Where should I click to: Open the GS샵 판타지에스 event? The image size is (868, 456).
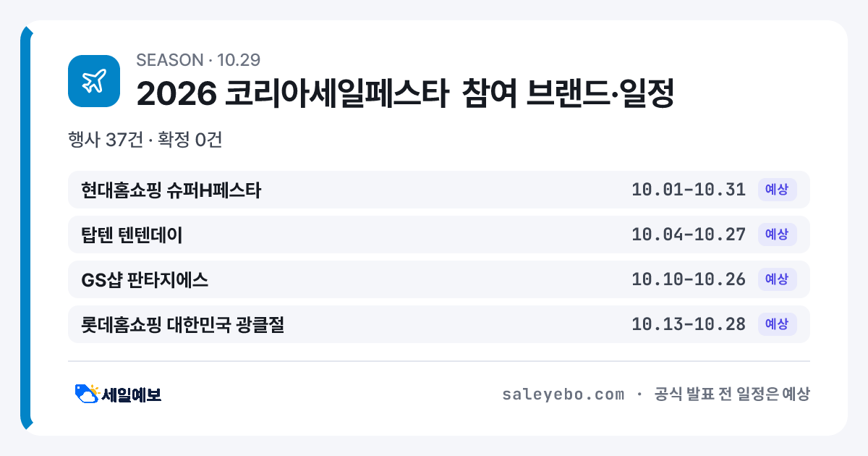439,279
